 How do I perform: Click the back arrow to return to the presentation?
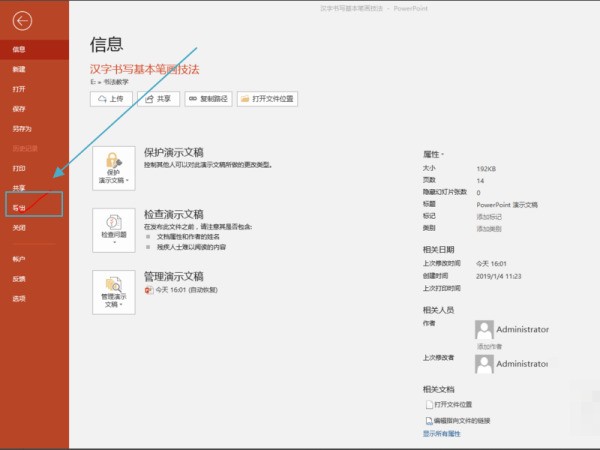[22, 21]
